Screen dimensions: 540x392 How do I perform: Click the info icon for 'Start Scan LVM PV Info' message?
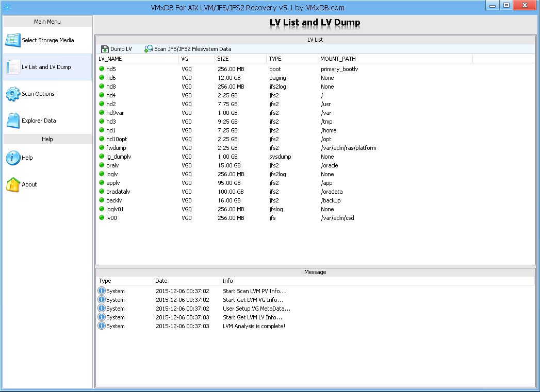click(102, 291)
